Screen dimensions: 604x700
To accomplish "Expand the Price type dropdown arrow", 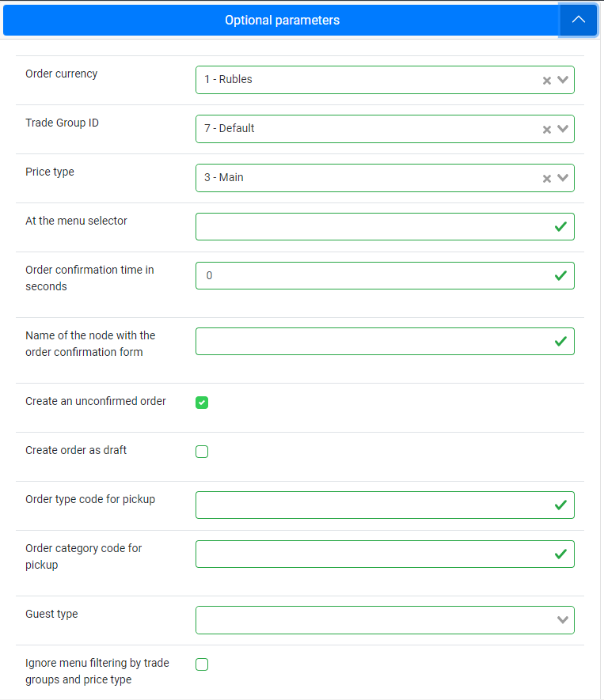I will click(563, 178).
